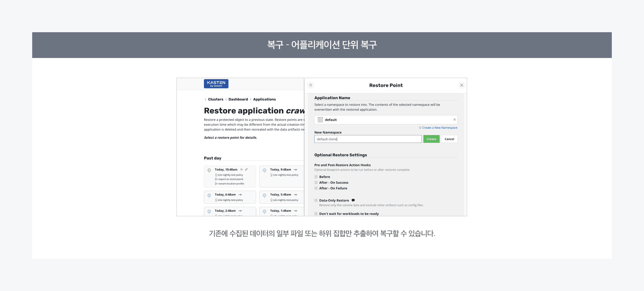644x291 pixels.
Task: Click the play icon beside Today, 10:48am
Action: pos(242,170)
